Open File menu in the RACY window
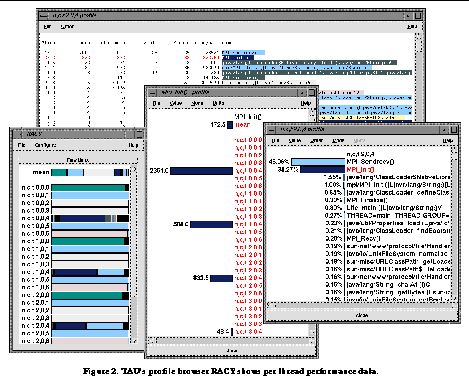This screenshot has height=379, width=469. [x=22, y=145]
